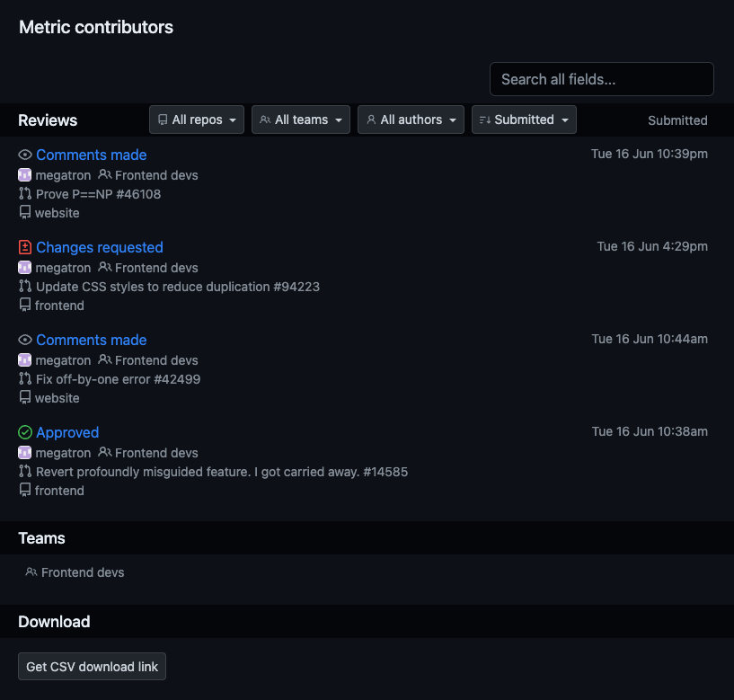Click megatron avatar in Prove P==NP review
Viewport: 734px width, 700px height.
[x=25, y=175]
